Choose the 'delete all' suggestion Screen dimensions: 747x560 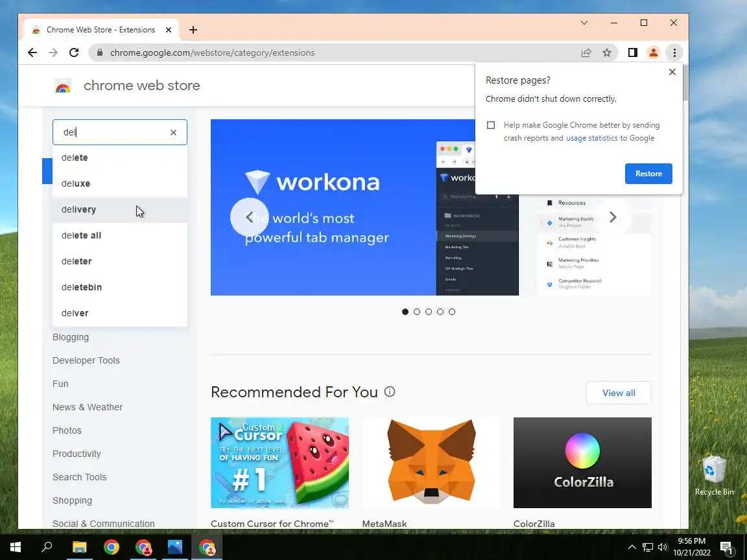pos(119,235)
